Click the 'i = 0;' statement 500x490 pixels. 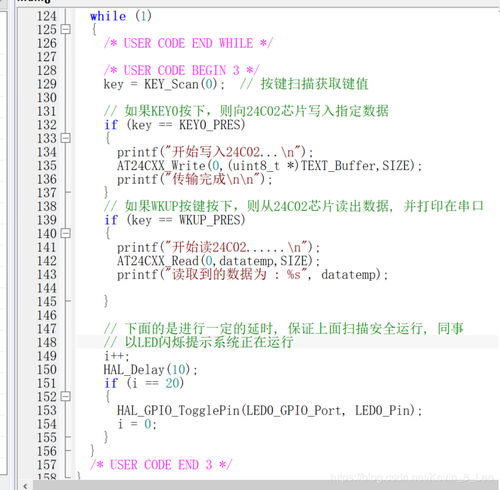[137, 424]
